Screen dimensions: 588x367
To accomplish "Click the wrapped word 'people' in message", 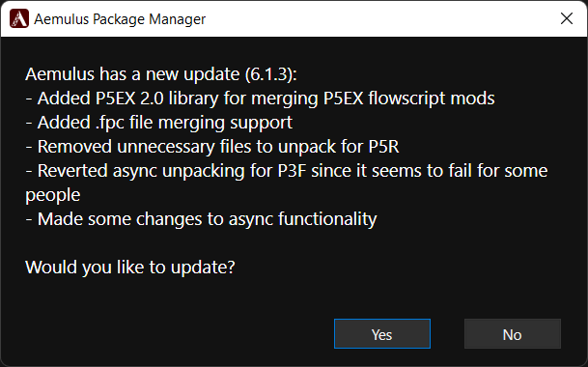I will pyautogui.click(x=53, y=195).
